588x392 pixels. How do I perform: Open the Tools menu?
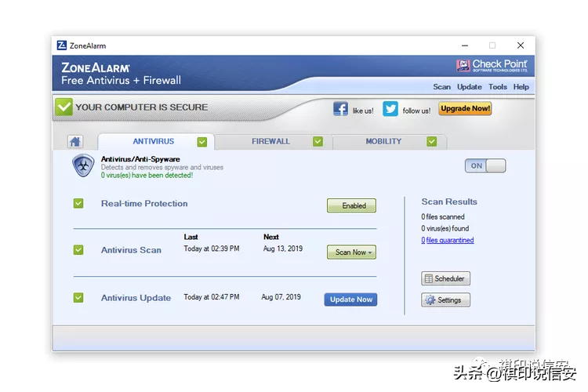(497, 87)
